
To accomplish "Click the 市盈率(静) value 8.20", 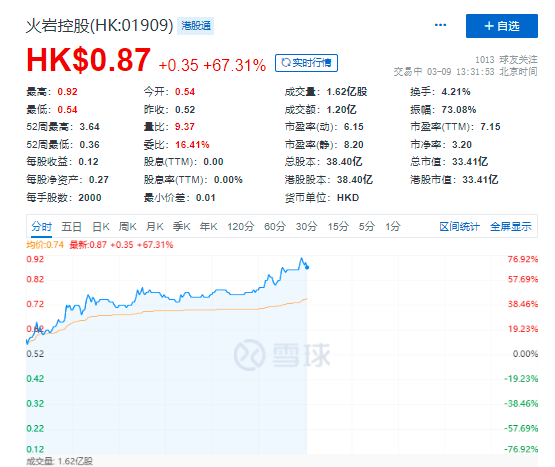I will [x=354, y=144].
